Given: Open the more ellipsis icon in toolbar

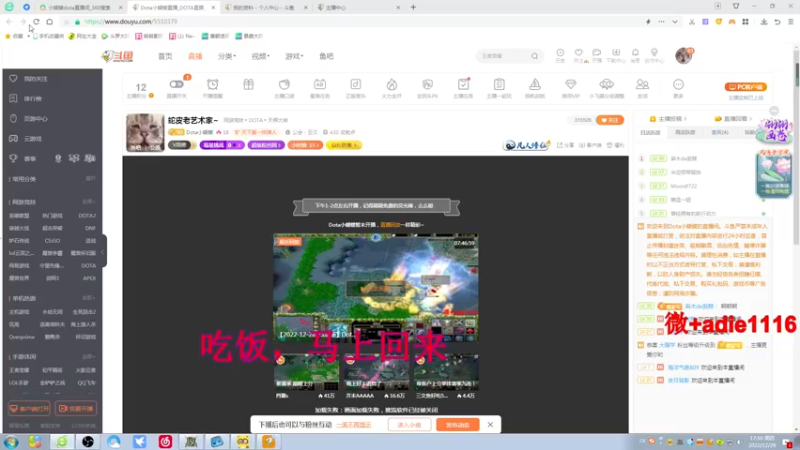Looking at the screenshot, I should 678,85.
